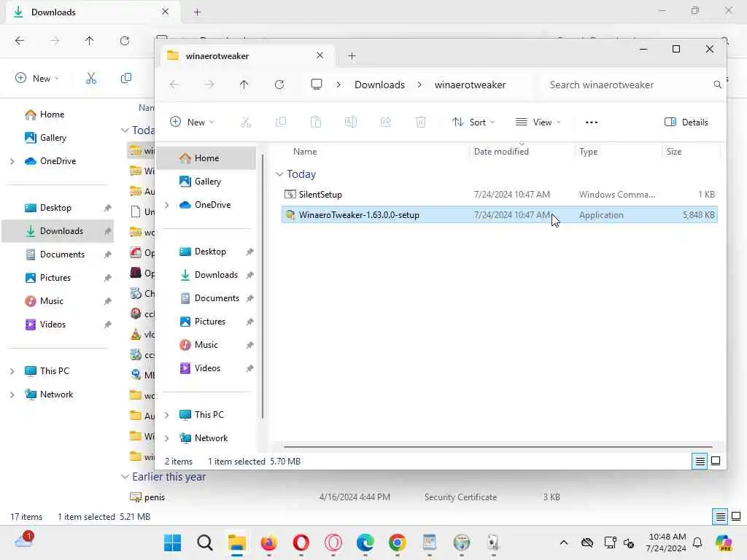Refresh the winaerotweaker folder view
The height and width of the screenshot is (560, 747).
[x=279, y=85]
